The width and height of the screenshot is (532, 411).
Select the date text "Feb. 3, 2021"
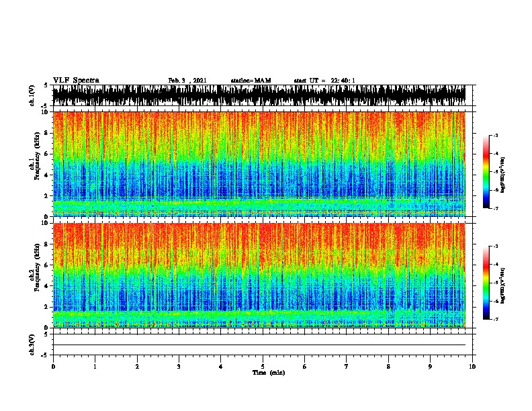tap(187, 81)
